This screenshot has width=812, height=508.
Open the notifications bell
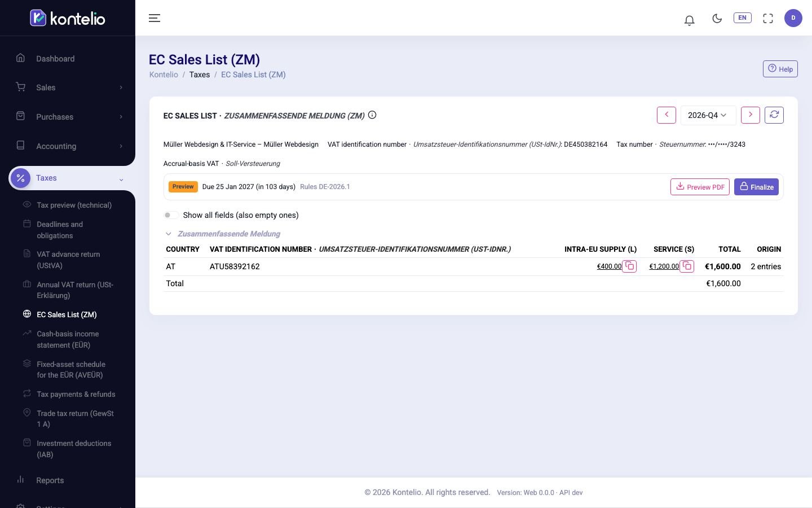(689, 20)
